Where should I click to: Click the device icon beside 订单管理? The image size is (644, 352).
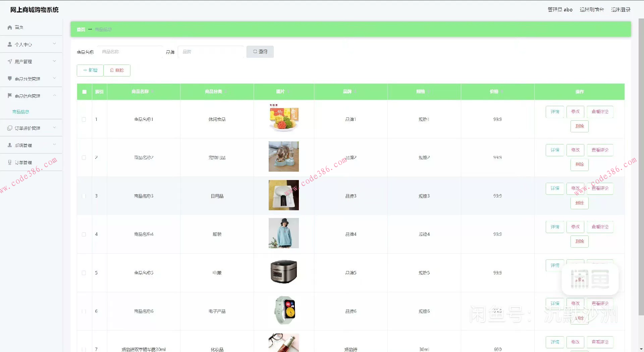point(10,162)
